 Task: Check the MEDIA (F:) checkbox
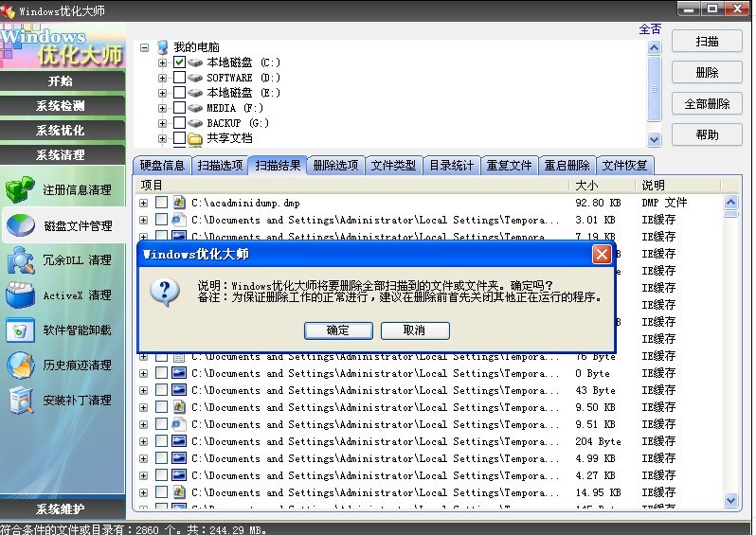(179, 108)
